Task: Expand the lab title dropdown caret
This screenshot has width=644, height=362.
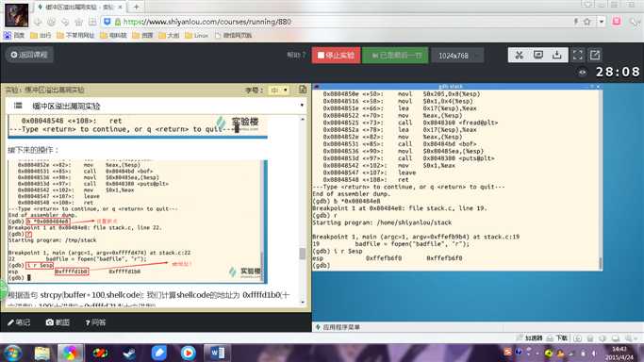Action: pyautogui.click(x=302, y=106)
